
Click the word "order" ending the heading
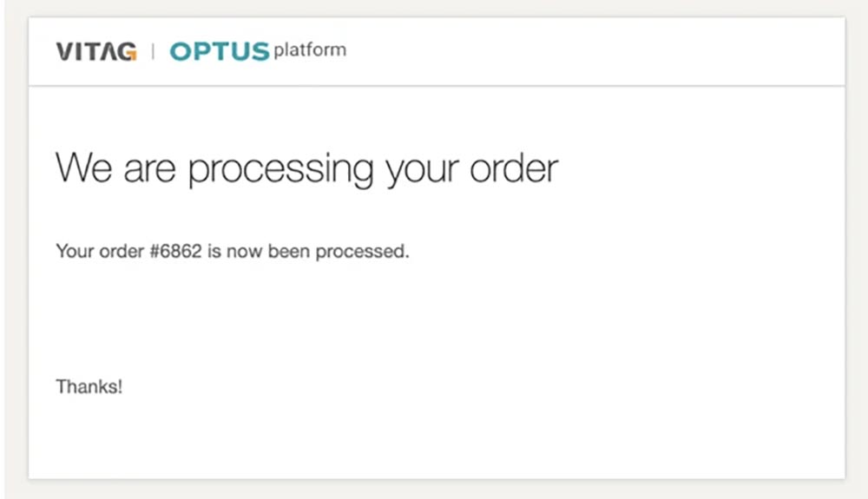pos(514,167)
